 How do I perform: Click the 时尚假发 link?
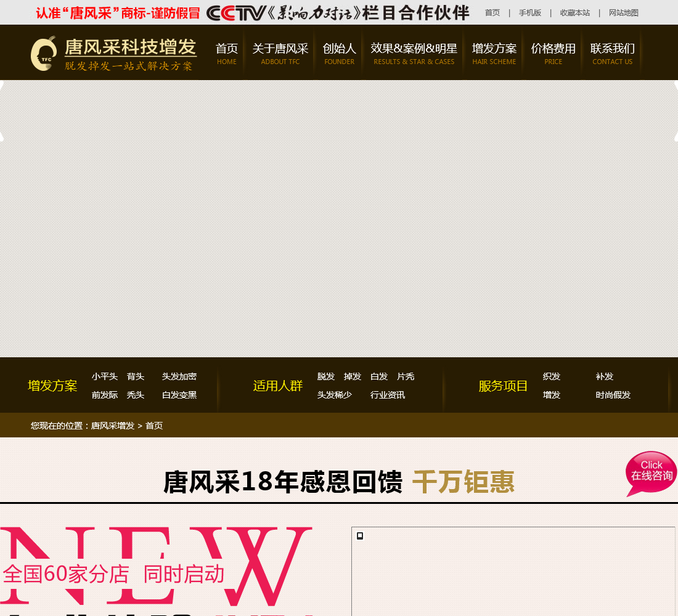[x=613, y=395]
